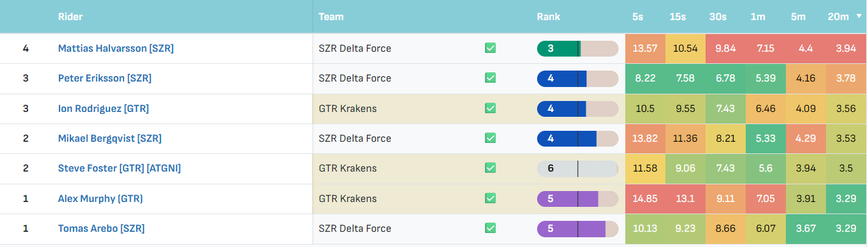Screen dimensions: 868x247
Task: Click purple rank 5 badge for Tomas Arebo
Action: pos(578,229)
